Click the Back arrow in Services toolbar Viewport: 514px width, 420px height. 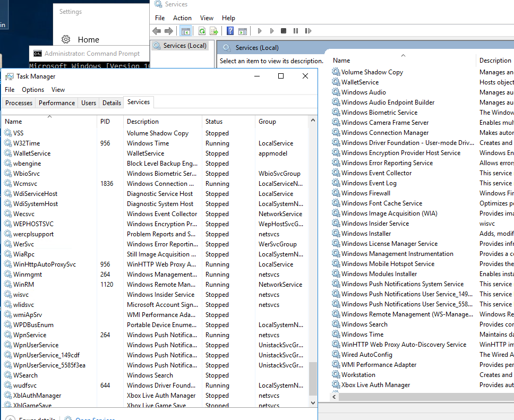[157, 31]
